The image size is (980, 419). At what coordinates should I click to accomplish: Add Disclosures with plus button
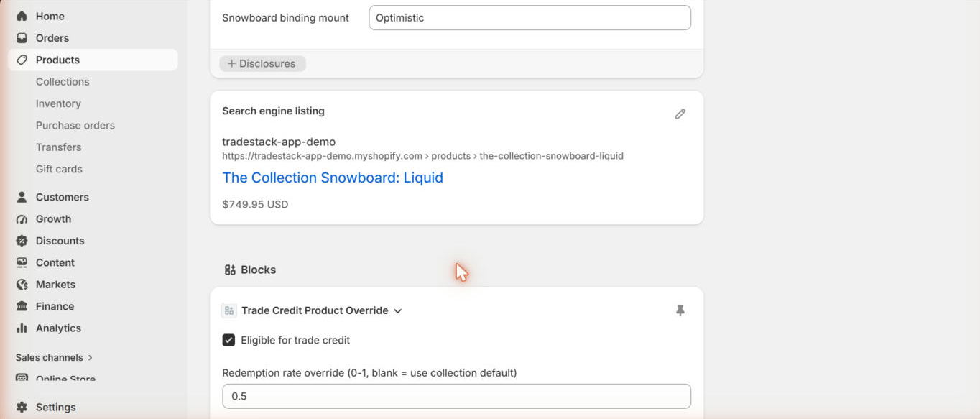pos(262,63)
